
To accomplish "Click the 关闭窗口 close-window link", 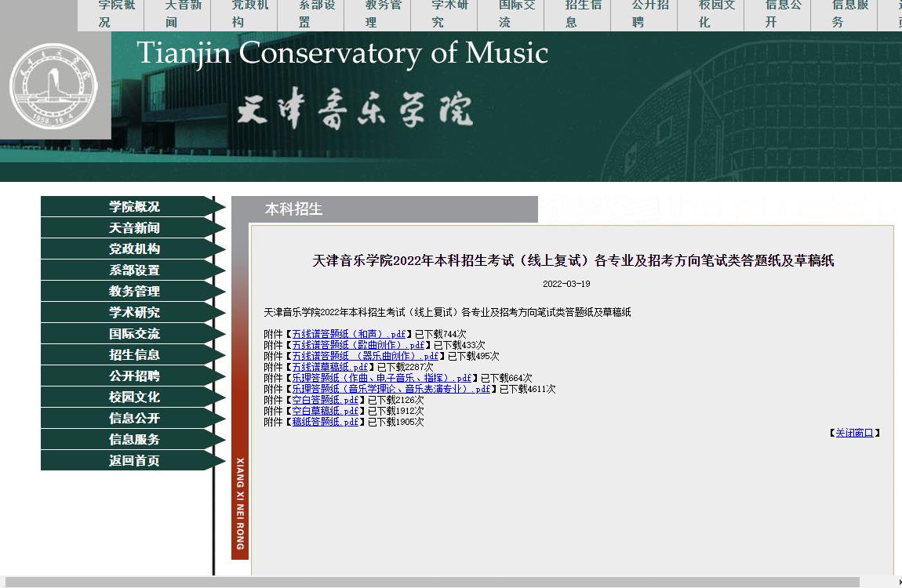I will click(x=854, y=433).
